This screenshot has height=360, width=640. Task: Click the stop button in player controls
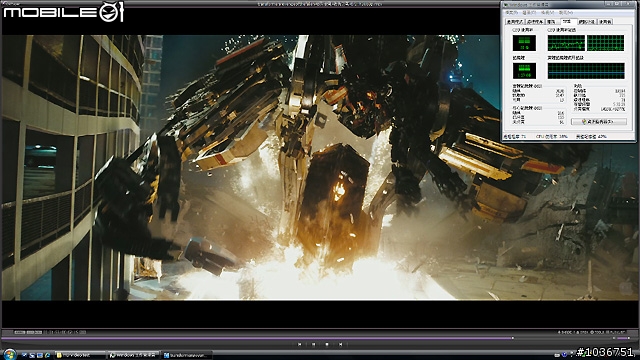click(x=327, y=344)
